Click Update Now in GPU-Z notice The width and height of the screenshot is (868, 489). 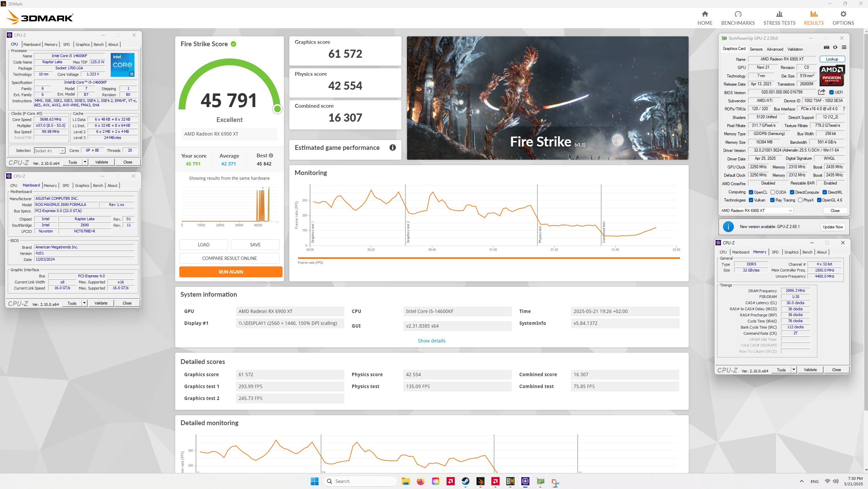point(833,227)
